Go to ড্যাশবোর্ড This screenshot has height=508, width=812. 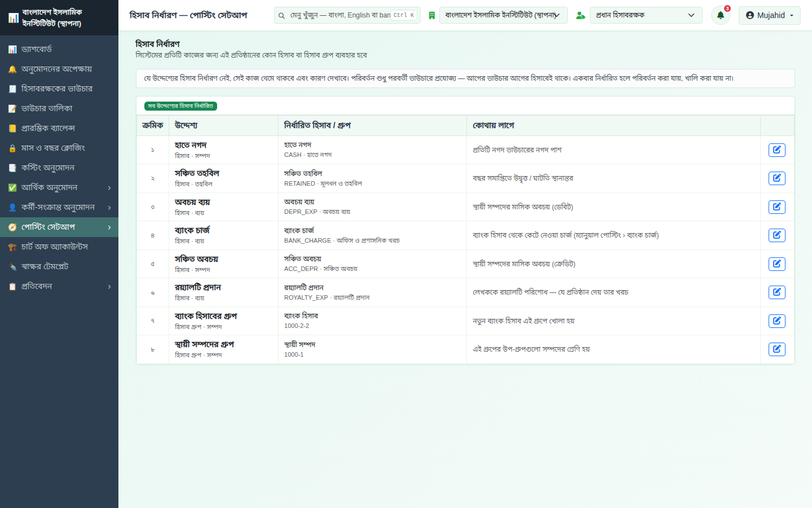59,49
